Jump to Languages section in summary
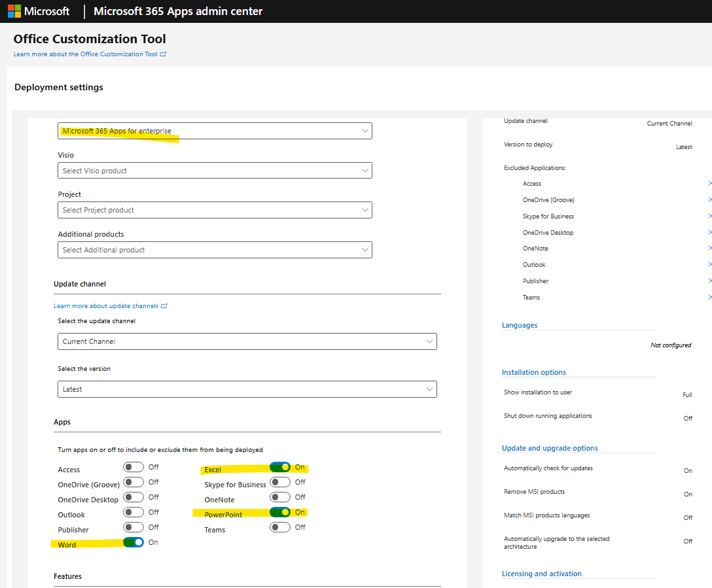This screenshot has width=712, height=588. (520, 325)
